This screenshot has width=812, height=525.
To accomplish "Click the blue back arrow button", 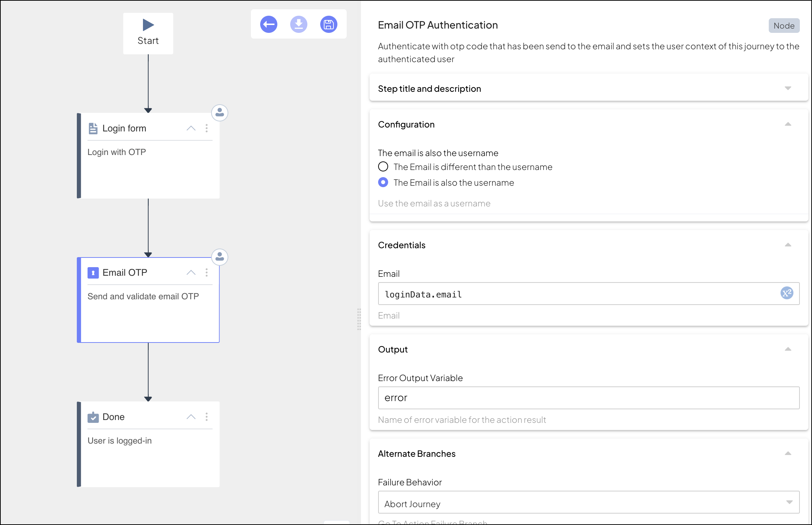I will click(x=268, y=24).
